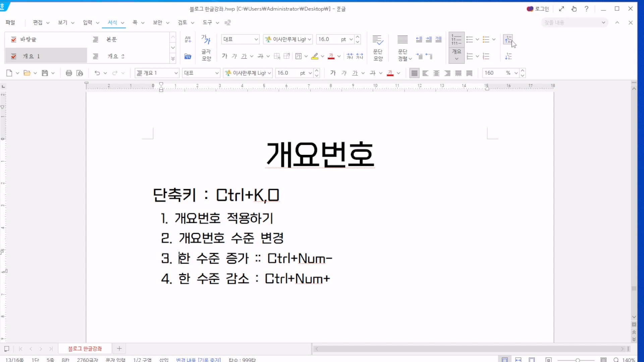Click the save document icon

coord(45,73)
